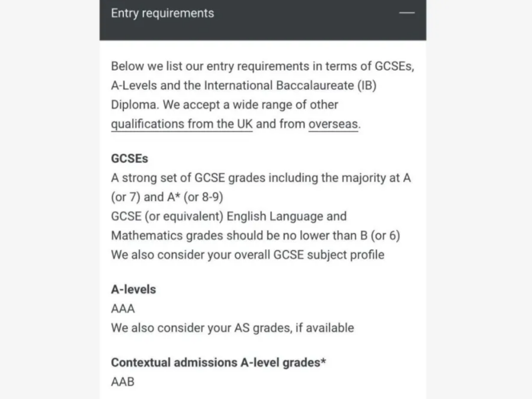
Task: Click the Entry requirements header title
Action: (x=163, y=13)
